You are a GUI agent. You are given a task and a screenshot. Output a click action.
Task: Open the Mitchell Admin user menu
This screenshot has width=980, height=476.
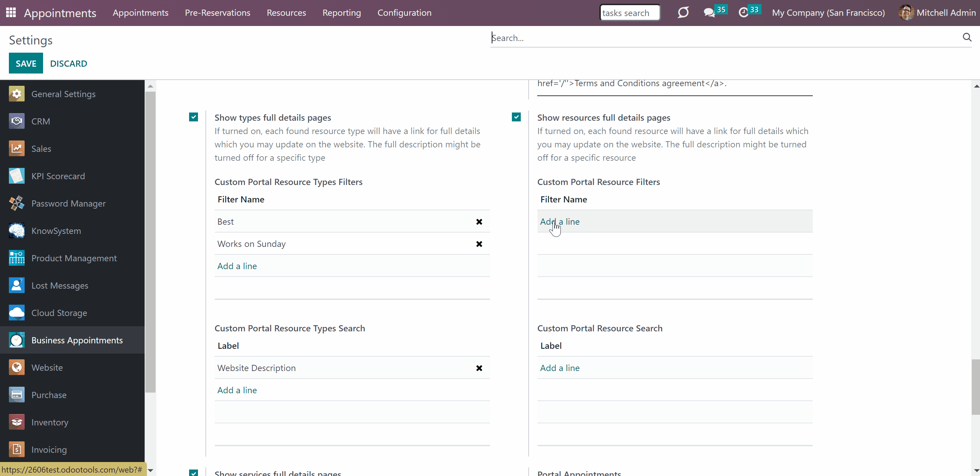point(937,13)
